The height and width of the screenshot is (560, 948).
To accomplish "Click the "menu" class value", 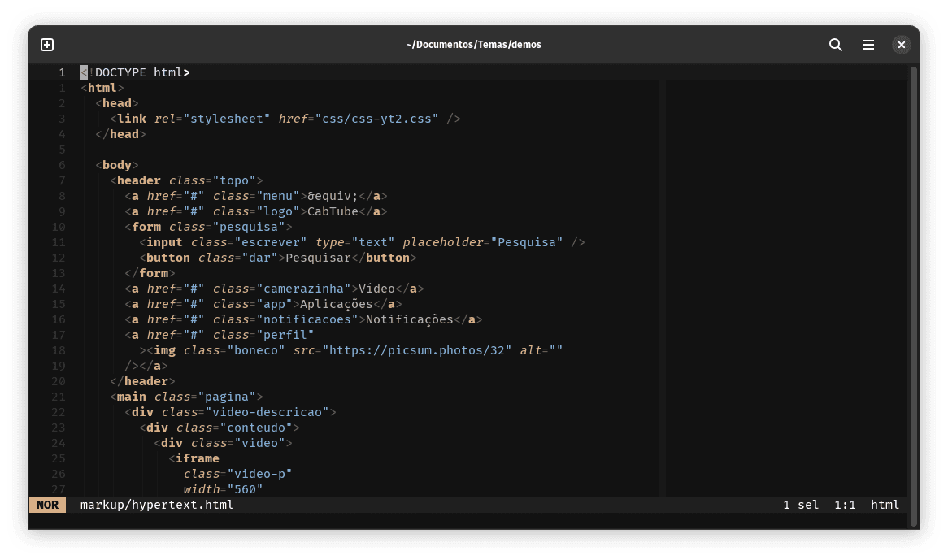I will tap(278, 197).
